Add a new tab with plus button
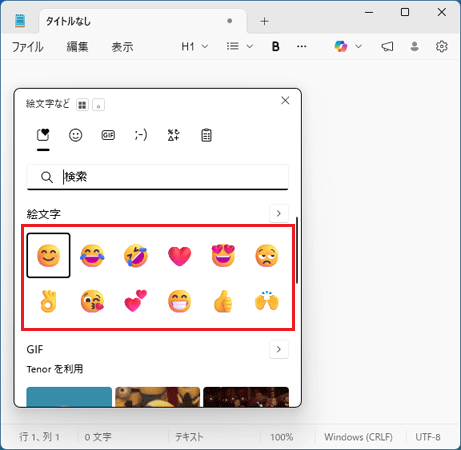461x450 pixels. point(264,21)
